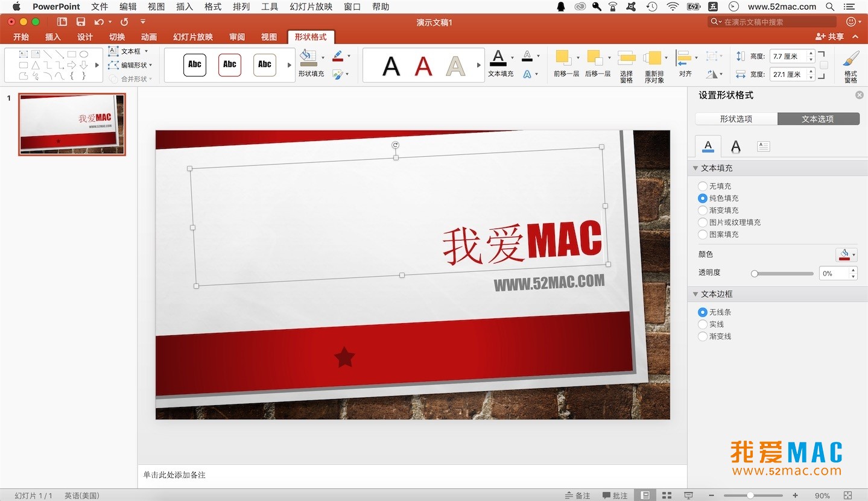Open the Transitions (切换) ribbon tab

pyautogui.click(x=117, y=37)
